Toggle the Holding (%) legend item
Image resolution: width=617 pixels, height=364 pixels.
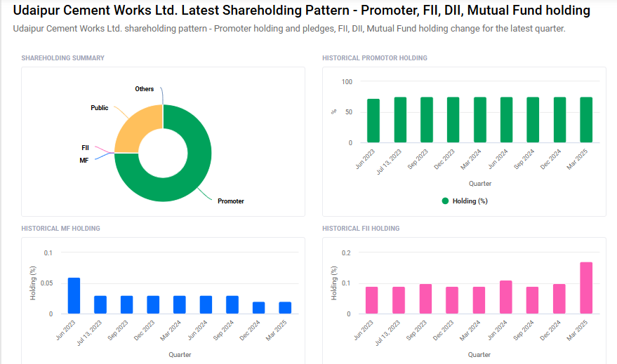[x=470, y=201]
